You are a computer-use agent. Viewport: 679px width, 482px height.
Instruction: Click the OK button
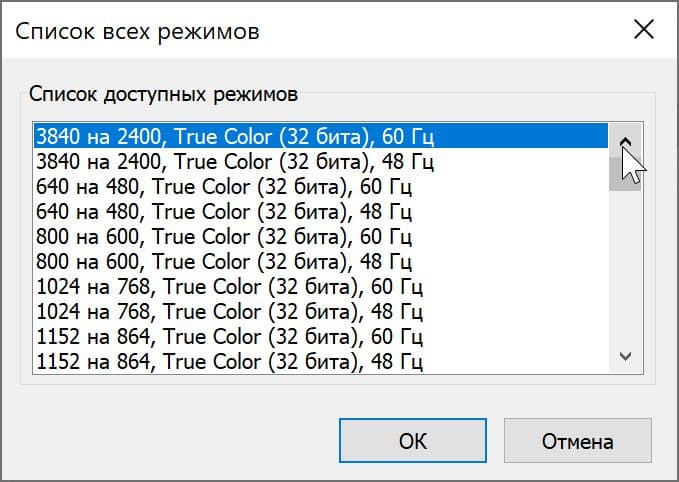pyautogui.click(x=412, y=441)
